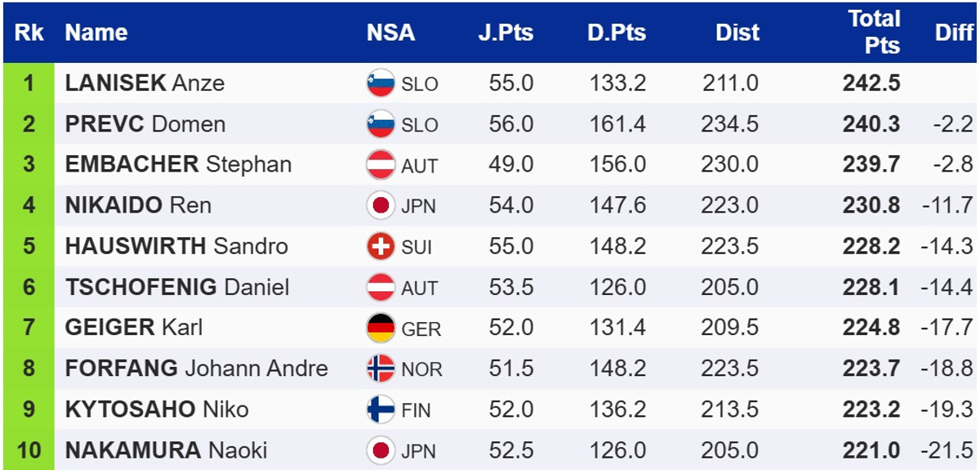Click the Austria flag in Tschofenig's row
This screenshot has height=470, width=980.
pyautogui.click(x=381, y=287)
